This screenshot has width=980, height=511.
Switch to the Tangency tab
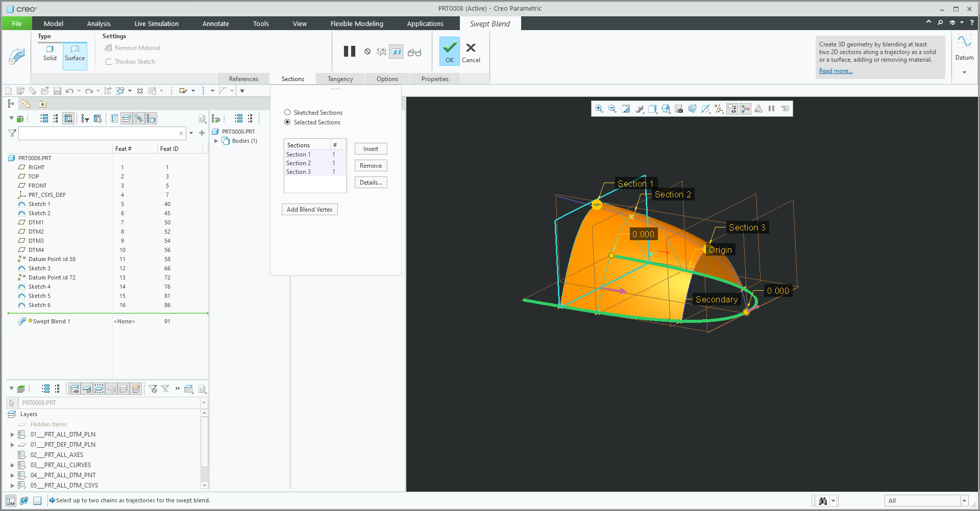click(x=340, y=79)
